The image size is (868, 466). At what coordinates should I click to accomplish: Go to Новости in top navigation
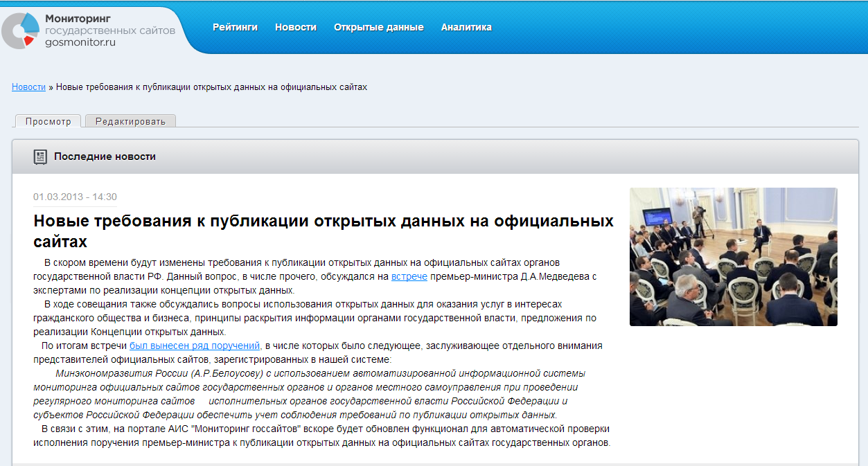click(295, 28)
